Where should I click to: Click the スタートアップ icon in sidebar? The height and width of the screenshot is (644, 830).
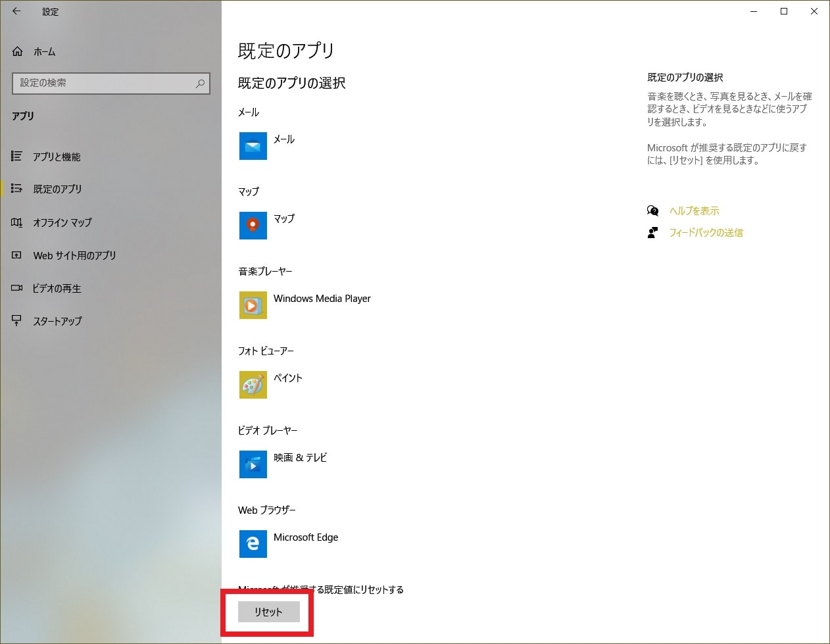16,321
